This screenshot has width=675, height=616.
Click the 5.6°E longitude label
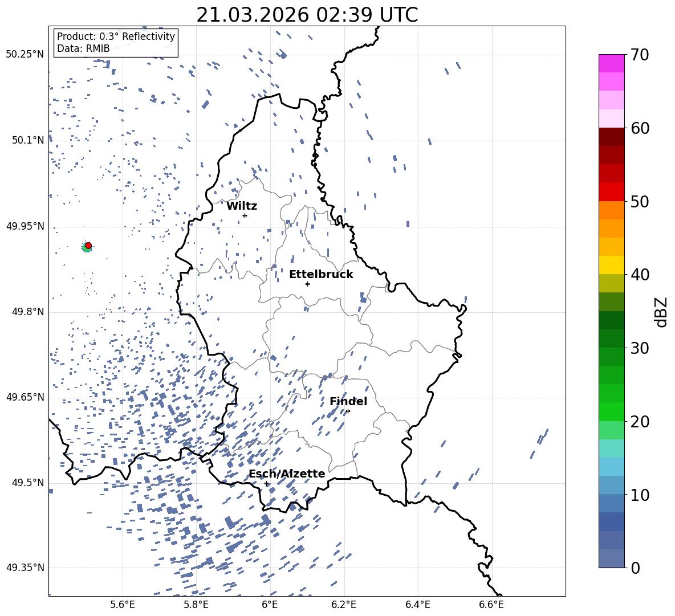pyautogui.click(x=123, y=605)
